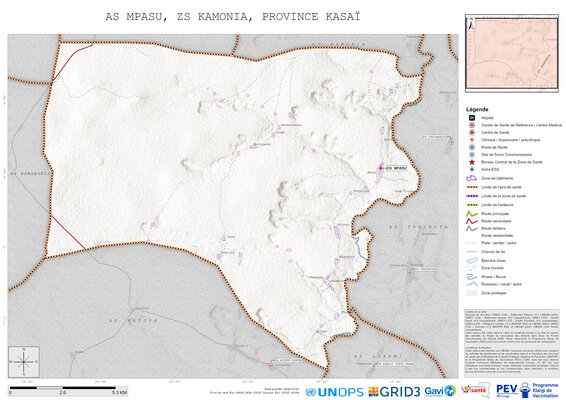The image size is (566, 400).
Task: Select the purple Zone de bâtiments outline symbol
Action: pos(471,178)
